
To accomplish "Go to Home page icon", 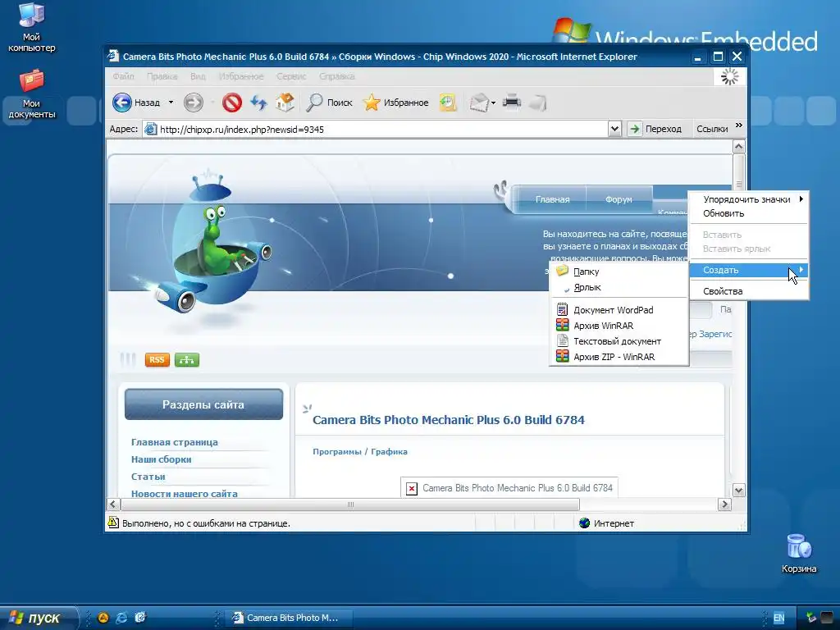I will (285, 103).
